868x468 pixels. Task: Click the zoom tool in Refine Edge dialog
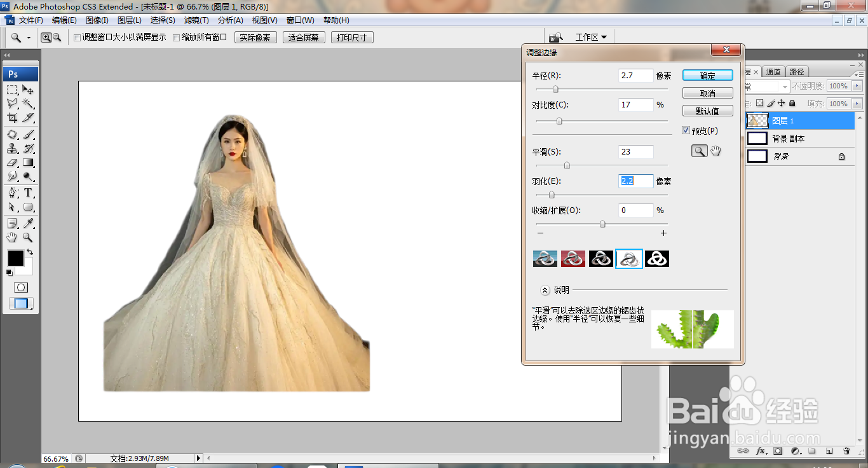click(699, 151)
